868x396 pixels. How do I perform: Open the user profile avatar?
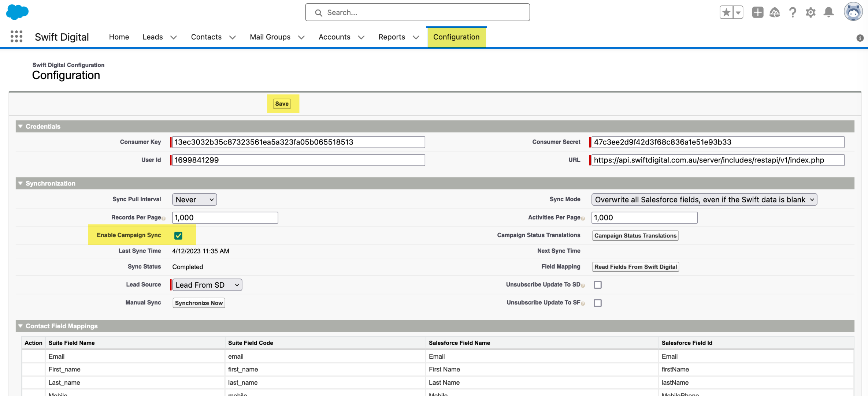(x=853, y=12)
